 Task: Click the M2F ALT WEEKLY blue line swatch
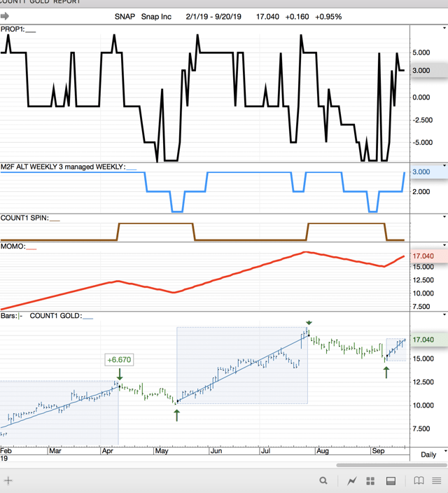131,169
